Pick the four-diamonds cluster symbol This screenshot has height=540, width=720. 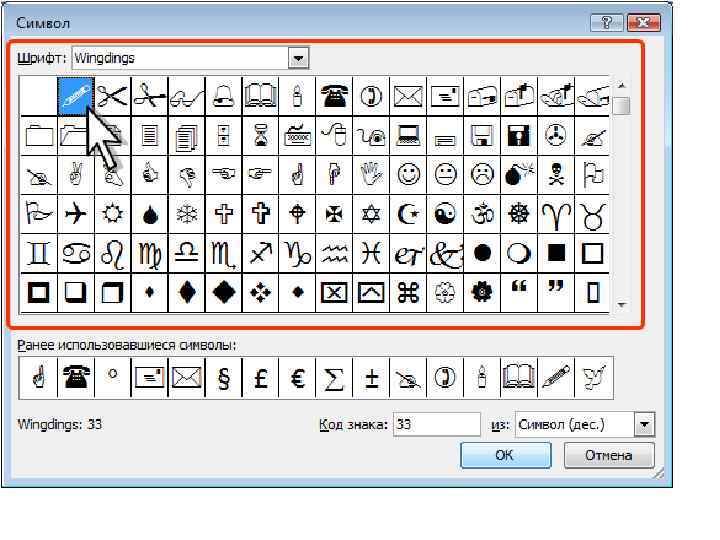tap(260, 292)
